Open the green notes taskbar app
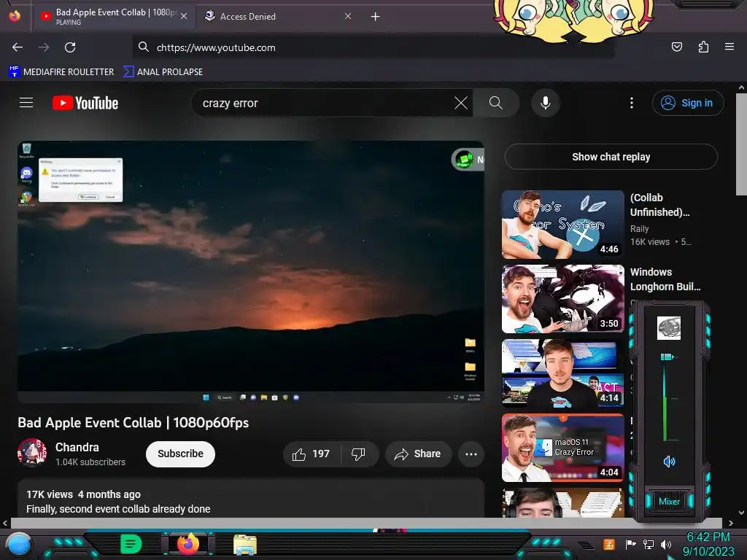The height and width of the screenshot is (560, 747). [131, 544]
